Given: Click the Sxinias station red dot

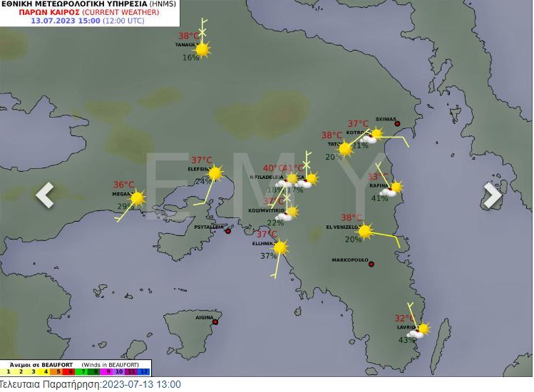Looking at the screenshot, I should [398, 124].
